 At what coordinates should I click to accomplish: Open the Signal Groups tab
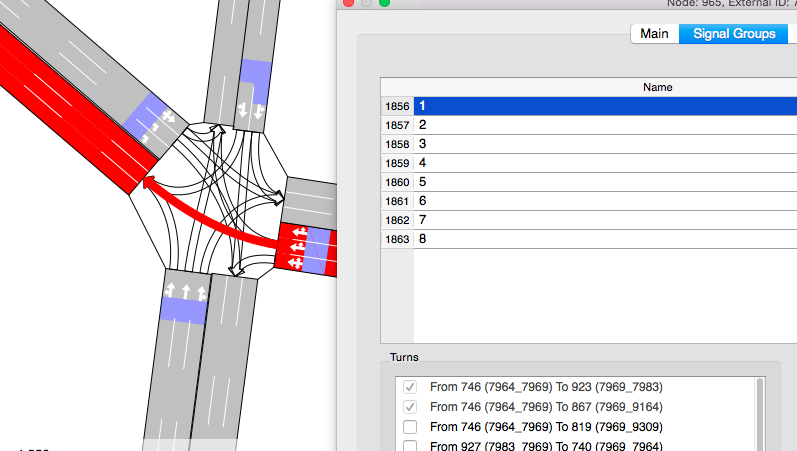coord(733,34)
